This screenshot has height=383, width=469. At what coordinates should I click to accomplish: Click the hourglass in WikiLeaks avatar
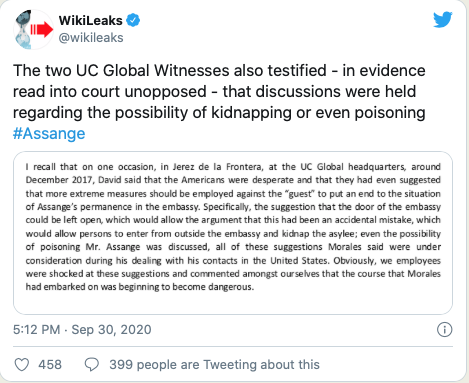tap(23, 31)
